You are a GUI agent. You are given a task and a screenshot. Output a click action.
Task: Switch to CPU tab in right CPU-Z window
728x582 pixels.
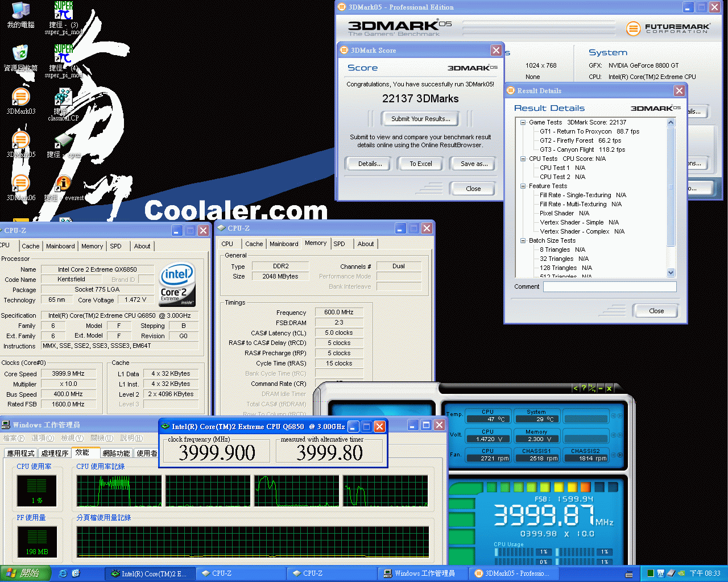(x=227, y=244)
